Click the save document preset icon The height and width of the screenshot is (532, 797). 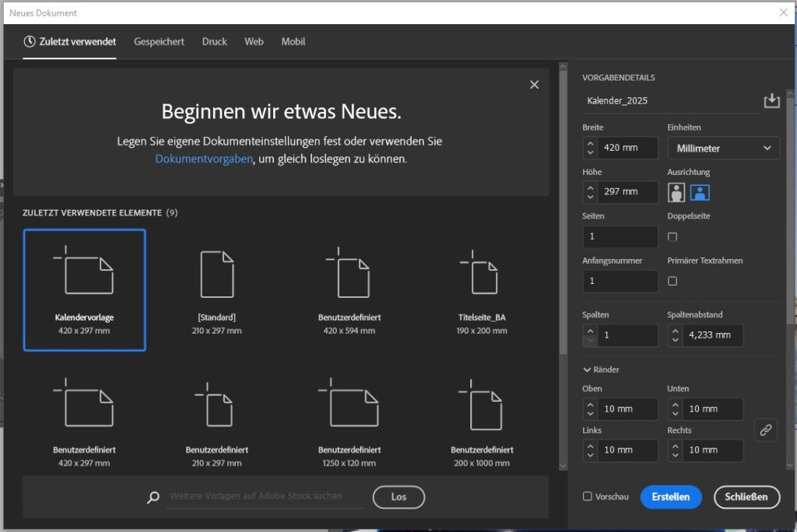coord(771,101)
